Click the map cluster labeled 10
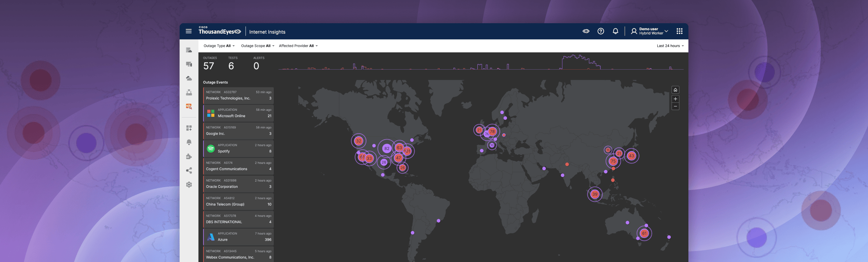The height and width of the screenshot is (262, 868). tap(492, 145)
